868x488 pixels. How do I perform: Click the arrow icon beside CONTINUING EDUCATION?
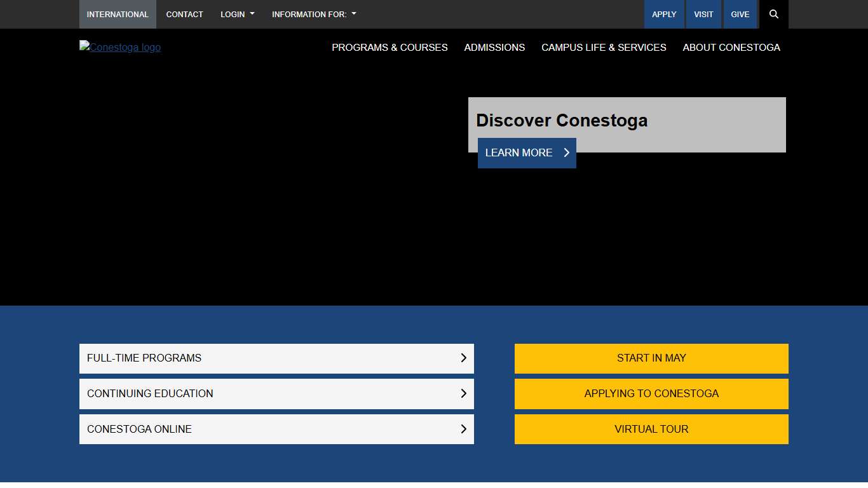click(x=463, y=393)
